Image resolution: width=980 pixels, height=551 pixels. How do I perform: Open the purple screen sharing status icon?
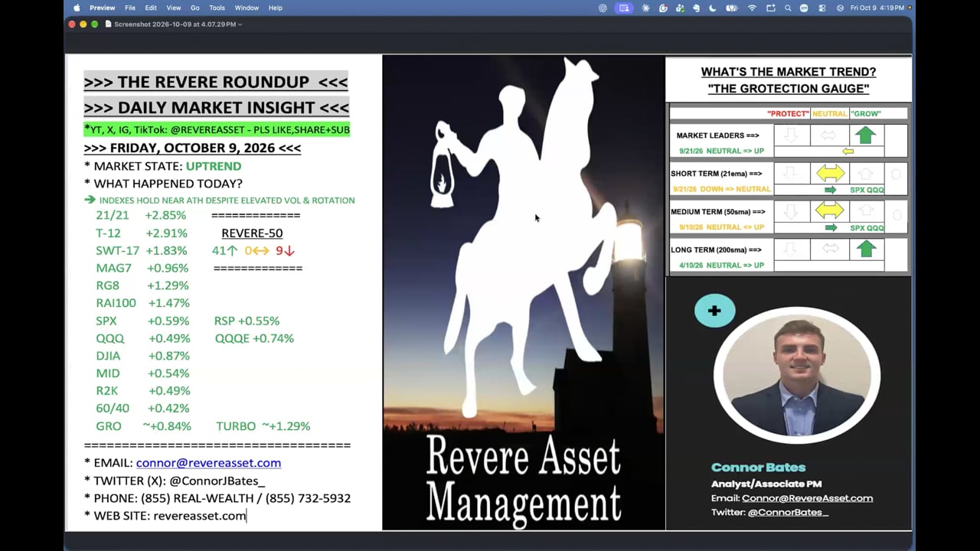[624, 8]
